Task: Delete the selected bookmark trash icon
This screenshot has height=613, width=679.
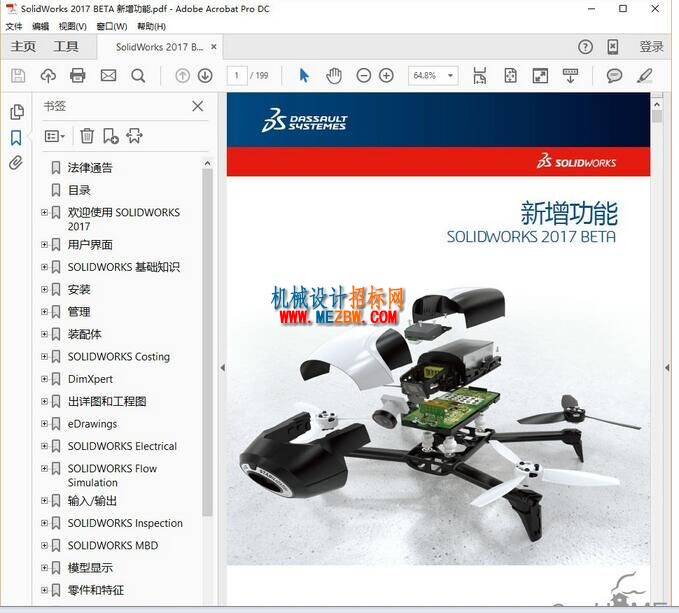Action: coord(87,136)
